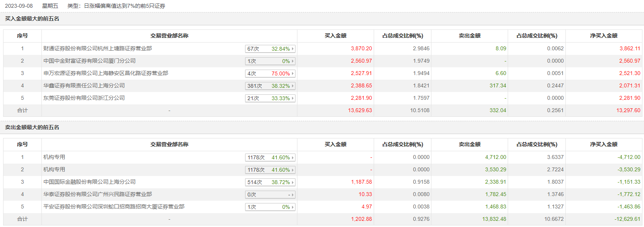This screenshot has height=227, width=644.
Task: Expand the 4次 75.00% stats box
Action: (270, 73)
